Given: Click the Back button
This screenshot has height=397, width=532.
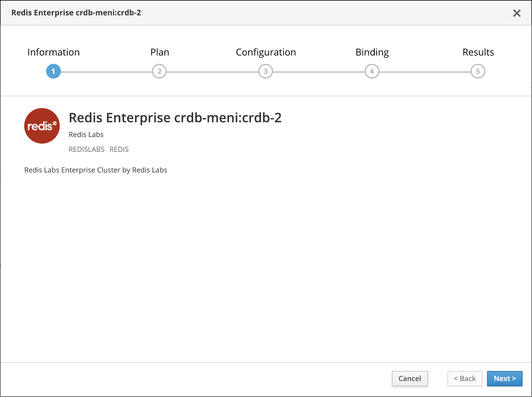Looking at the screenshot, I should point(465,378).
